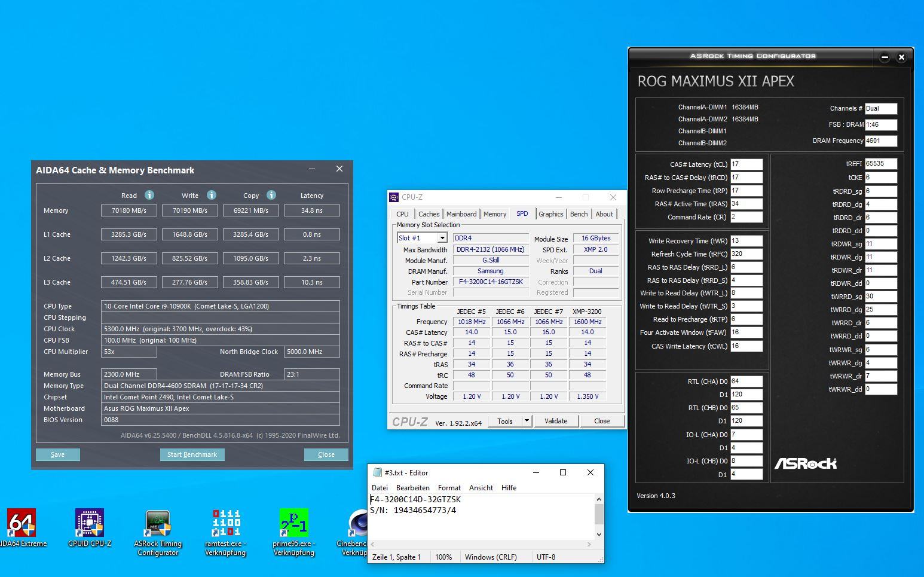Close the ASRock Timing Configurator window

click(x=901, y=57)
